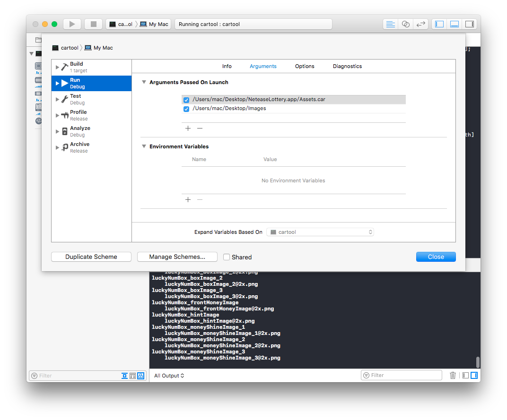Image resolution: width=507 pixels, height=420 pixels.
Task: Click the console vertical scrollbar
Action: (x=478, y=362)
